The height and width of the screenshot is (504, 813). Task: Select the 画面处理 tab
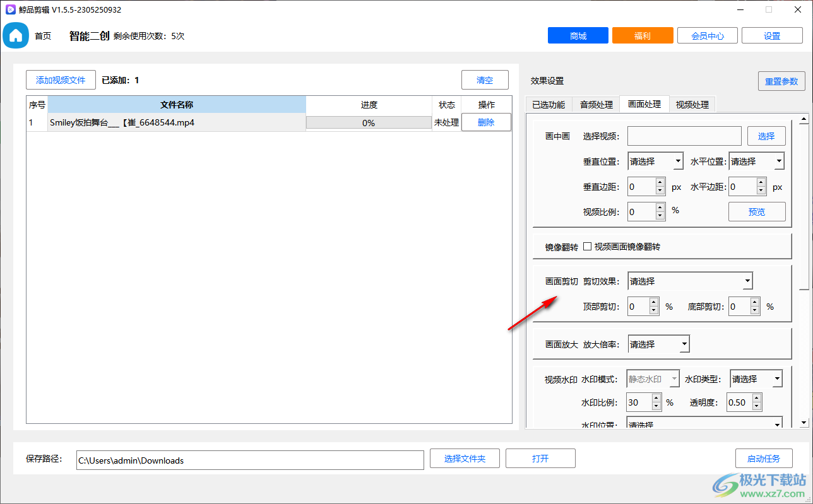pos(644,104)
